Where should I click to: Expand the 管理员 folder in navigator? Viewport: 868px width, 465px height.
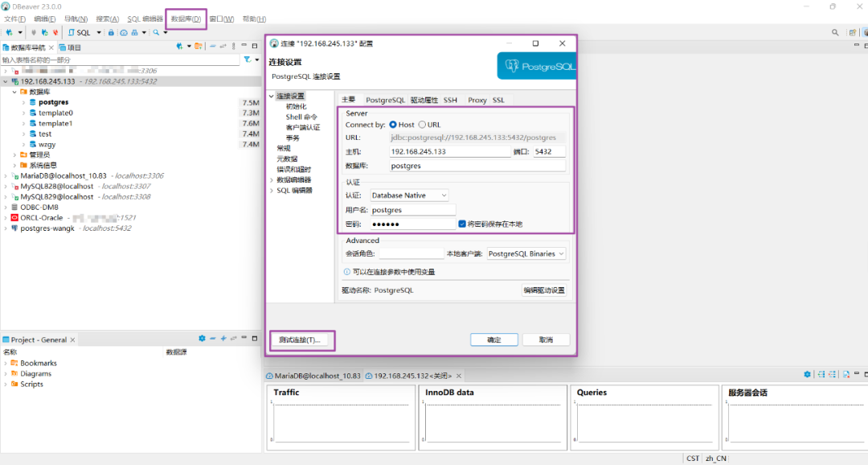14,154
